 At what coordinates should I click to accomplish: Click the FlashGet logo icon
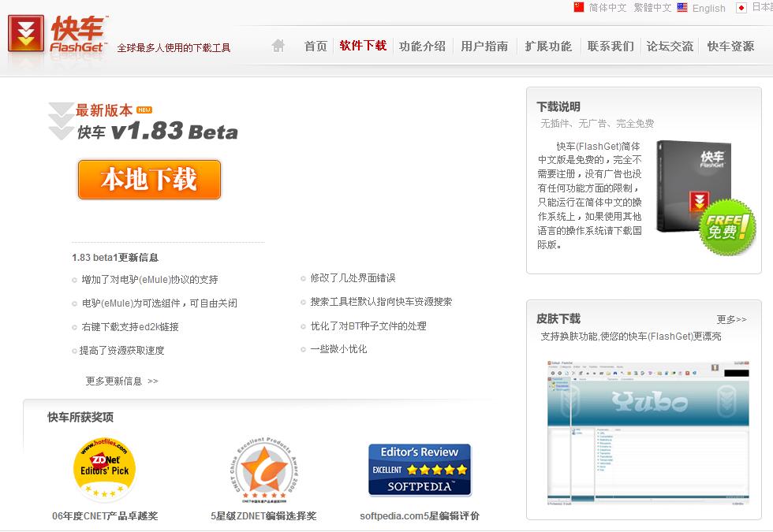coord(25,33)
